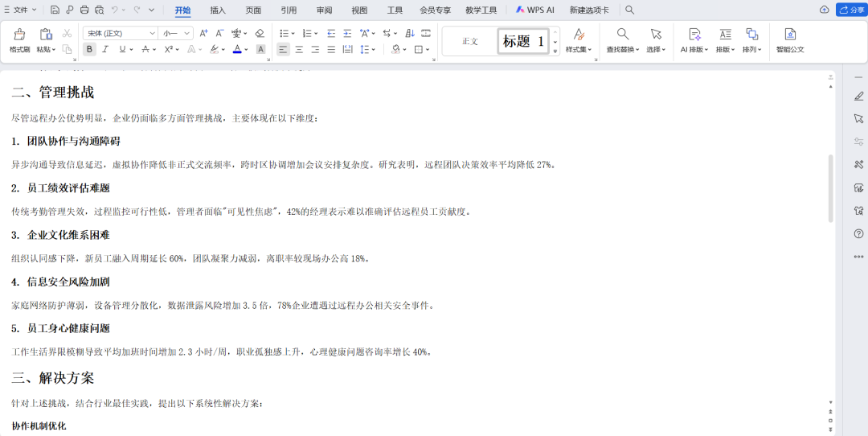Click the Save icon in quick access bar

(55, 10)
